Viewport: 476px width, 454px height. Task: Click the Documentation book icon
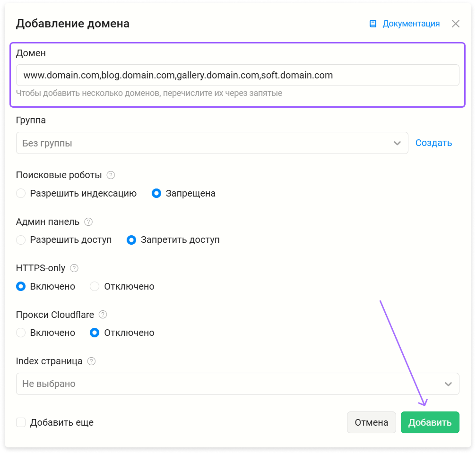(x=373, y=24)
